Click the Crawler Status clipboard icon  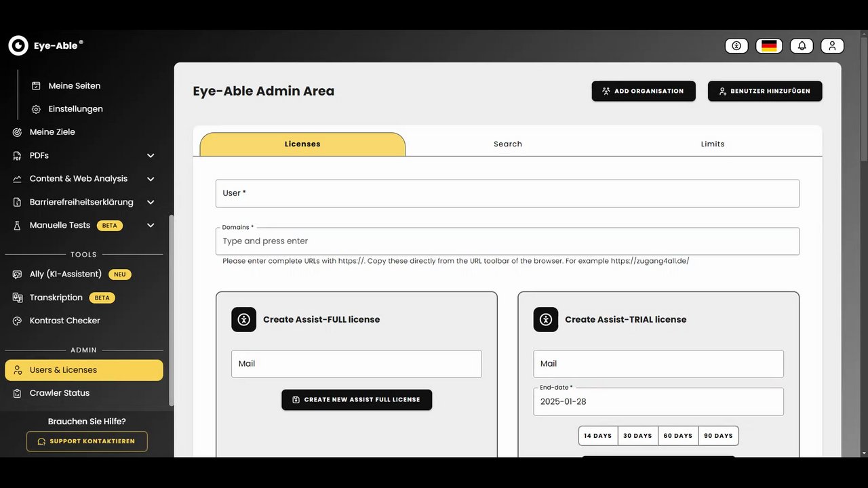tap(18, 393)
